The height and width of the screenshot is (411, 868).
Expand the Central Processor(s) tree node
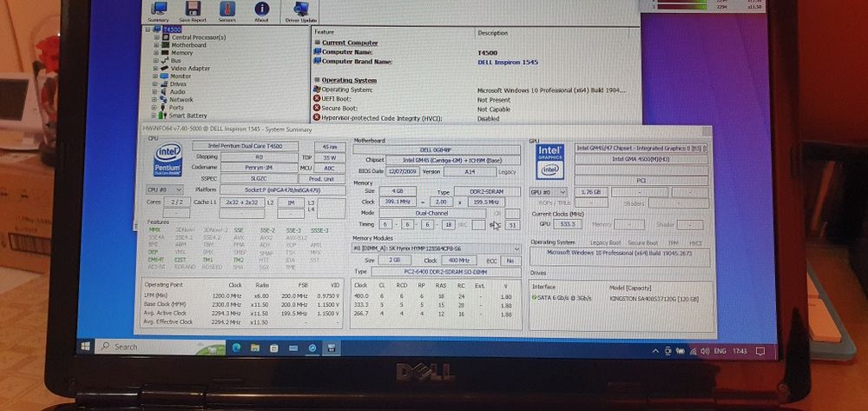click(x=156, y=37)
